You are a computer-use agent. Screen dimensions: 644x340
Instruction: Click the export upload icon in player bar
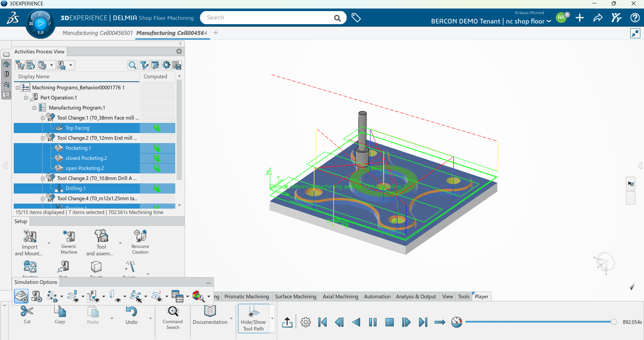pyautogui.click(x=287, y=323)
